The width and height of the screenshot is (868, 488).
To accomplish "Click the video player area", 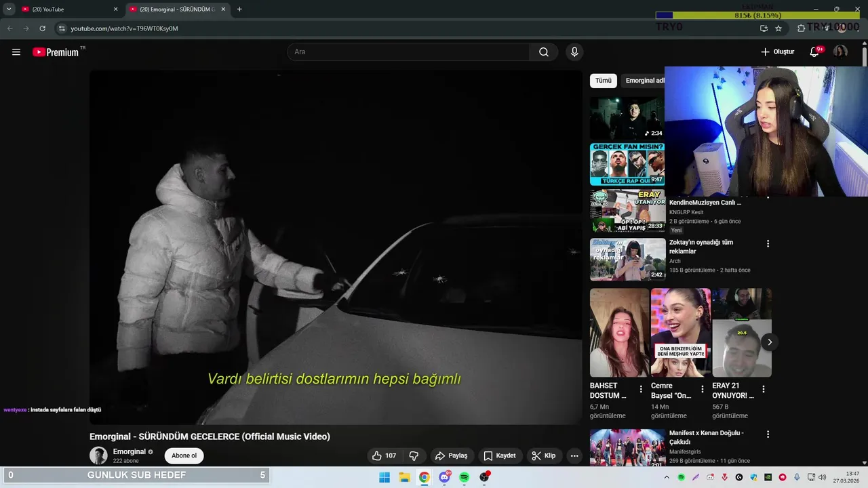I will [336, 247].
